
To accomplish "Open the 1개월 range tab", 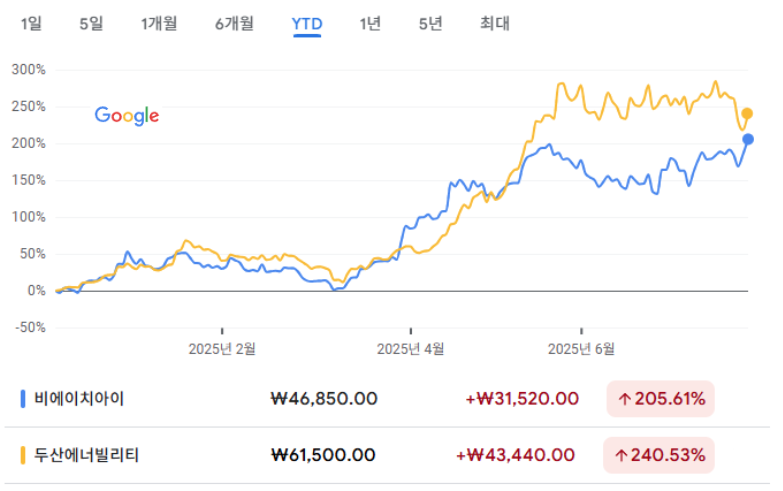I will [x=159, y=23].
